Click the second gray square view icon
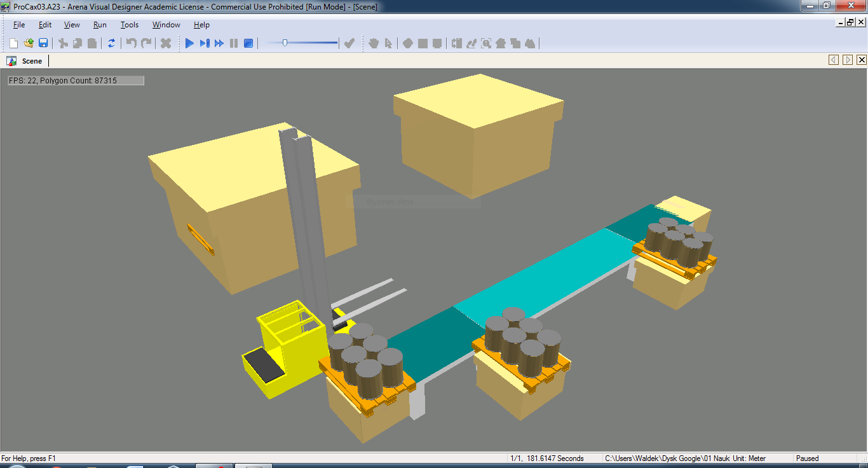The height and width of the screenshot is (468, 868). pyautogui.click(x=437, y=43)
